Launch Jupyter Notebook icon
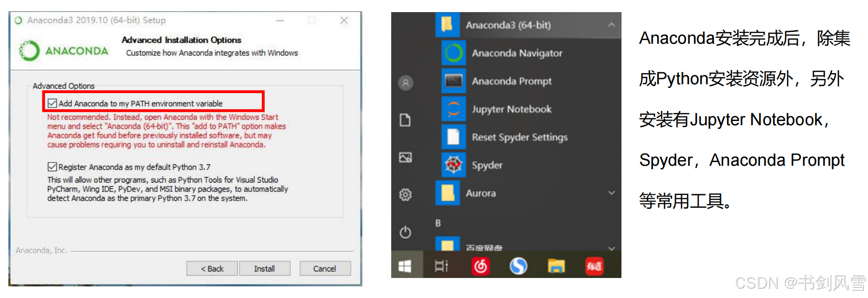 pos(454,109)
